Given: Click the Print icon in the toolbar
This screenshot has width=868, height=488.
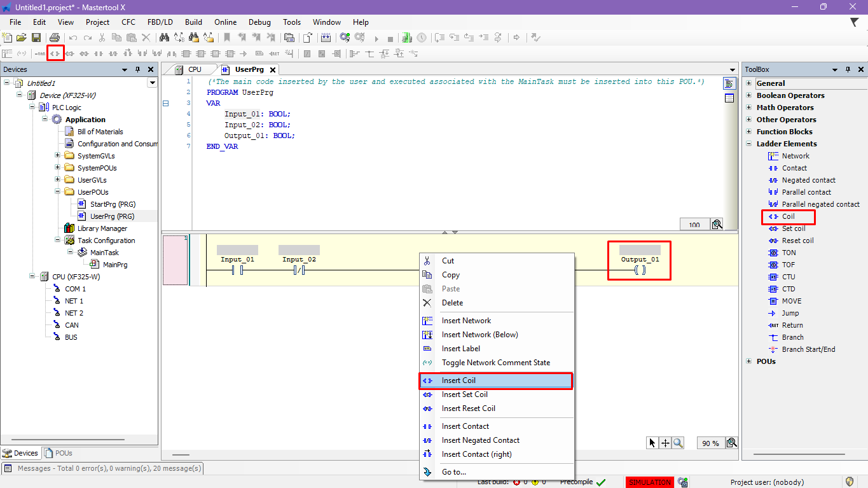Looking at the screenshot, I should point(55,38).
